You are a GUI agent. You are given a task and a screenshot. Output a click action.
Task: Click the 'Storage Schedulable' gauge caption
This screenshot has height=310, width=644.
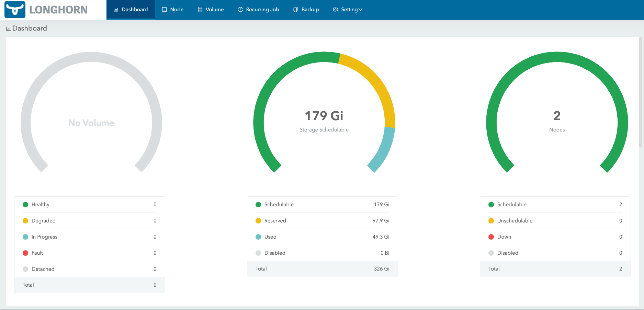coord(324,130)
